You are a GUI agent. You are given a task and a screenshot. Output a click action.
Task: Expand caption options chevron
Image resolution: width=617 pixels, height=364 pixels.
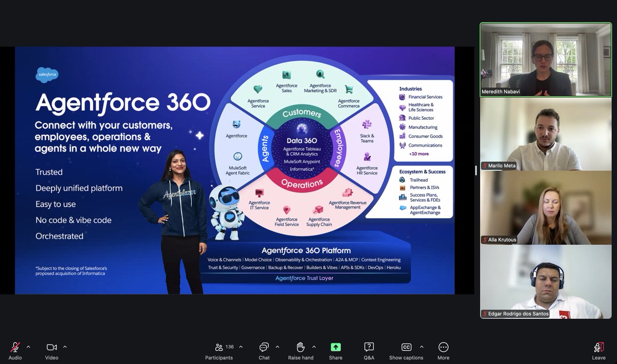pos(422,347)
